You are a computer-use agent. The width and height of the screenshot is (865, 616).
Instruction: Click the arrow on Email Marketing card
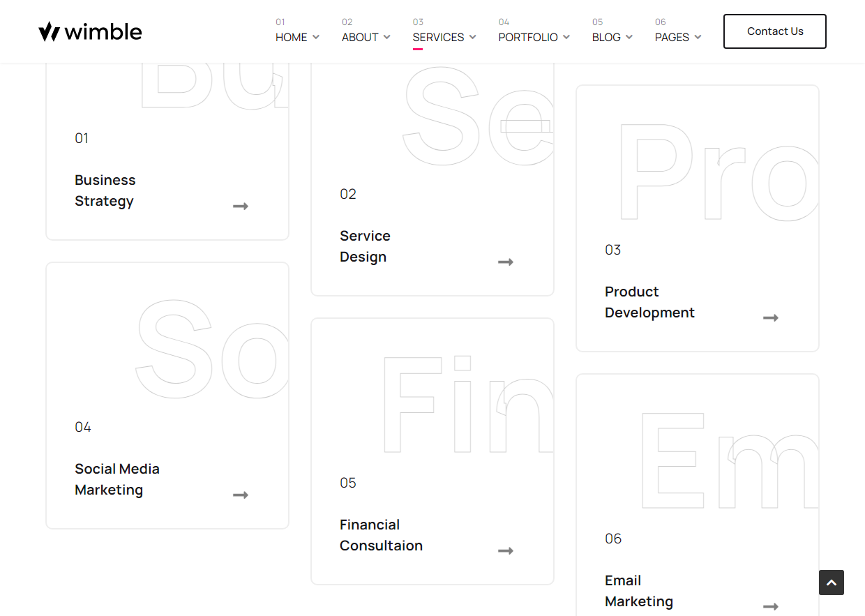click(x=771, y=606)
